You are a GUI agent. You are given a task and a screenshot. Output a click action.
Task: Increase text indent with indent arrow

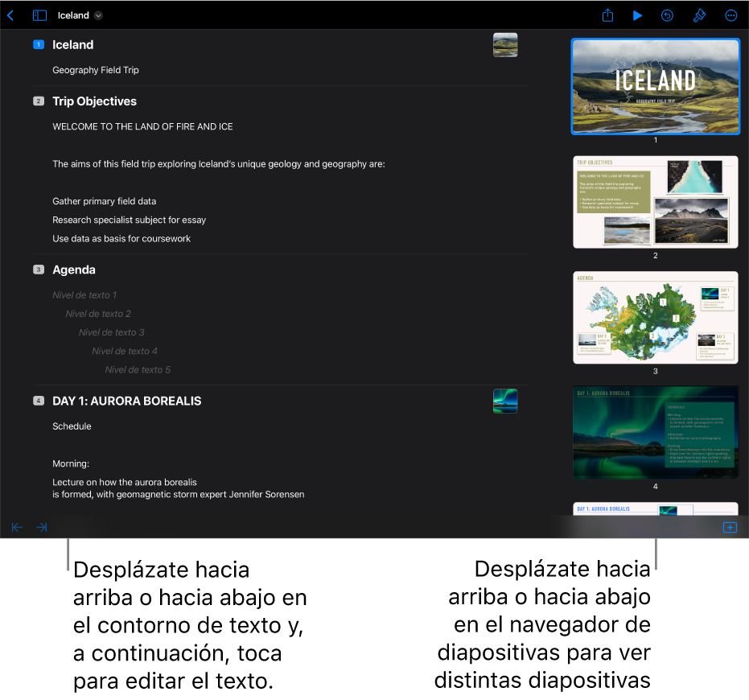(x=42, y=527)
